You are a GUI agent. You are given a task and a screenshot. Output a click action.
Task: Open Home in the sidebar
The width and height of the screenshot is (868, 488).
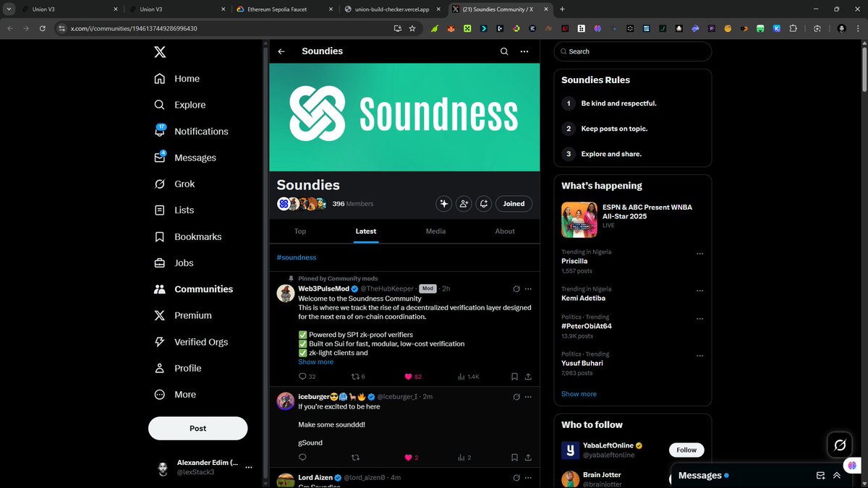point(177,79)
